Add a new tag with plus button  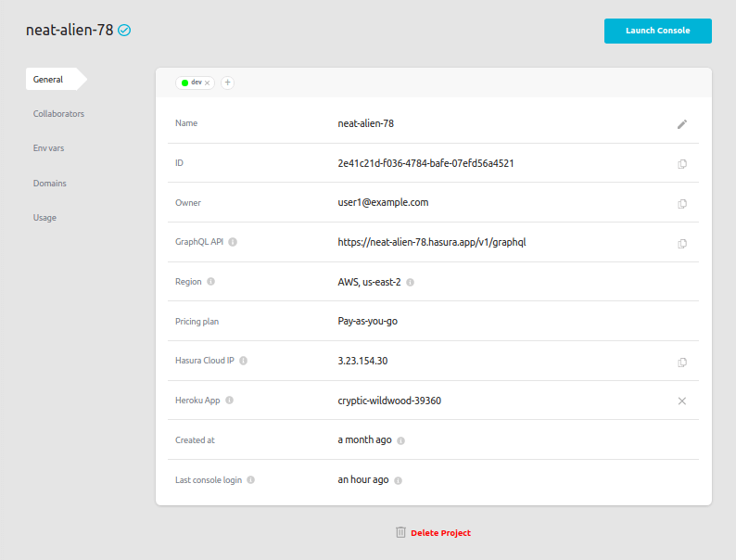[x=228, y=83]
